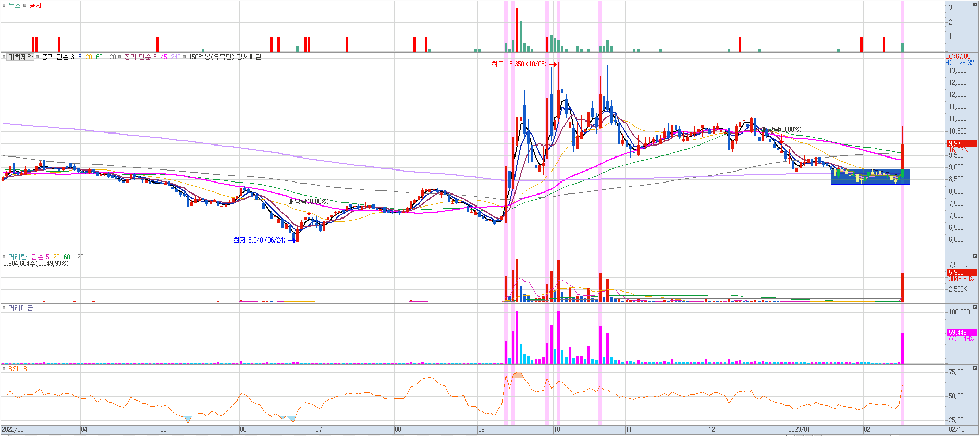Close the news panel with its corner X
The image size is (980, 436).
point(975,4)
